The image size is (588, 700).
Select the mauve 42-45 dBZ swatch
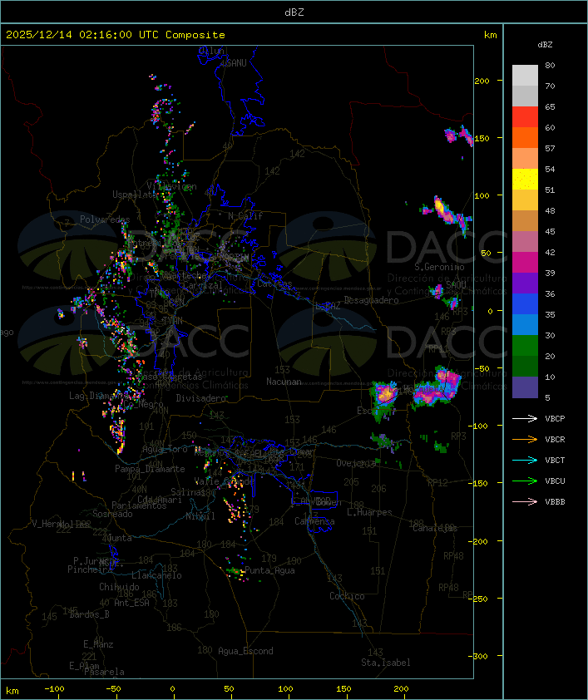[525, 242]
